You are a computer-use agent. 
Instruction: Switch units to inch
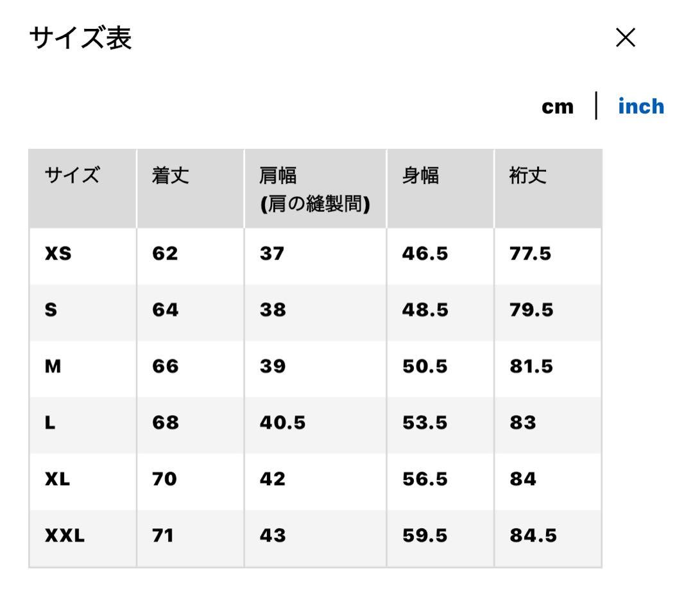pos(640,107)
